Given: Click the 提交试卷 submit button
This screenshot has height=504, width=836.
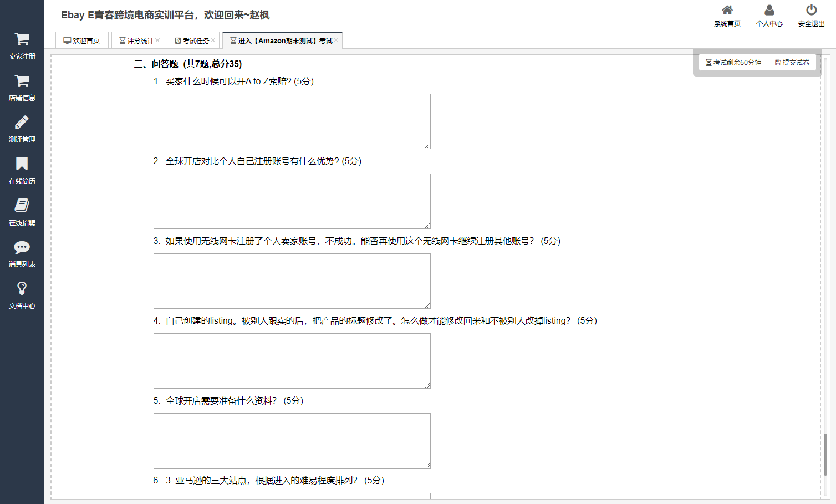Looking at the screenshot, I should [x=792, y=63].
